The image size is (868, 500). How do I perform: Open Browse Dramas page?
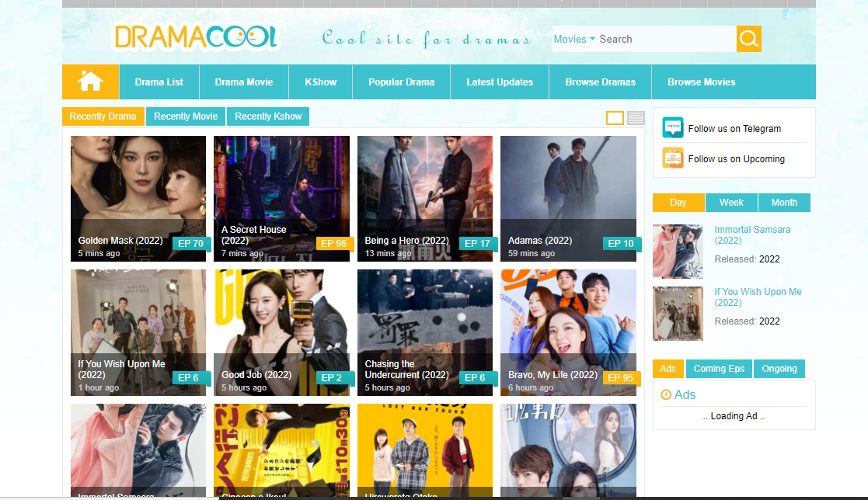tap(600, 82)
